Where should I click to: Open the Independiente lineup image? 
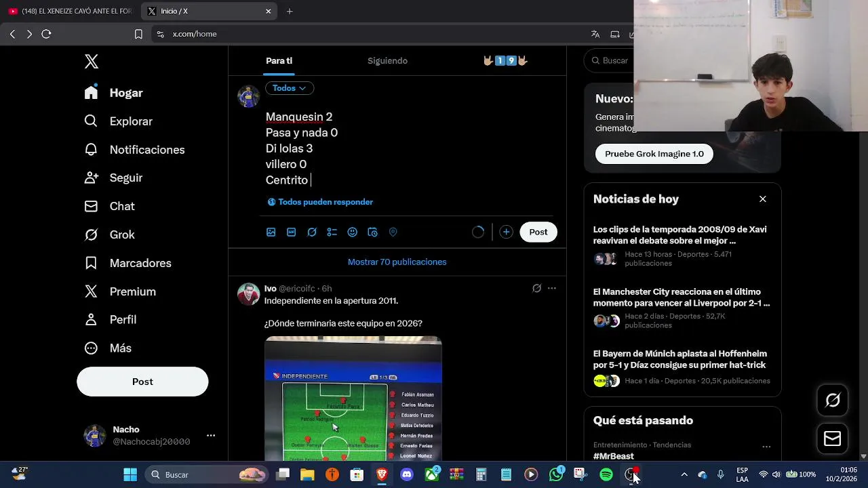pos(353,399)
